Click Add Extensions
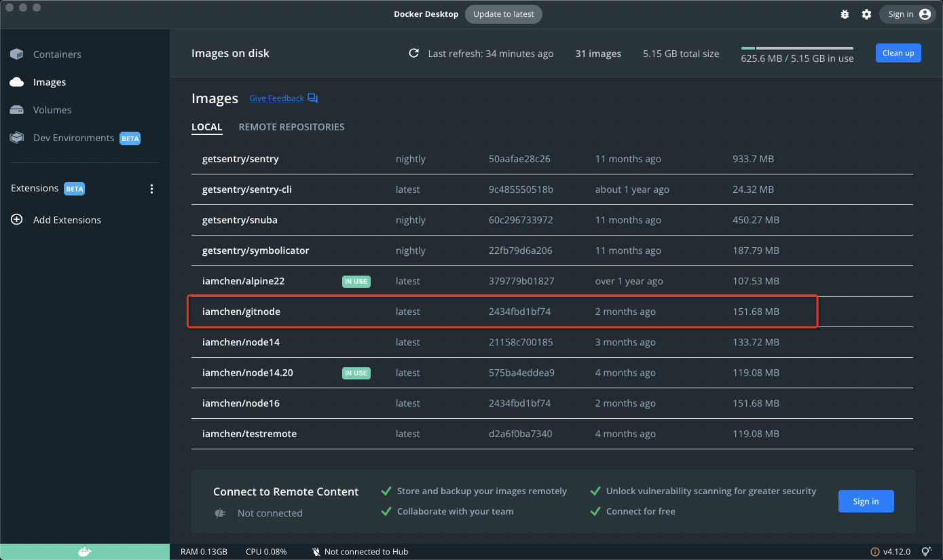Viewport: 943px width, 560px height. tap(67, 220)
